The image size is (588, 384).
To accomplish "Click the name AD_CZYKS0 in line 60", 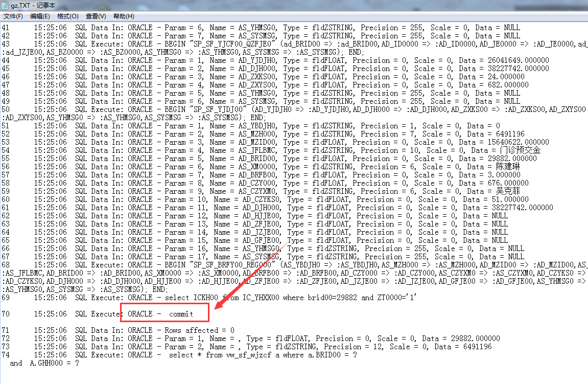I will point(262,200).
